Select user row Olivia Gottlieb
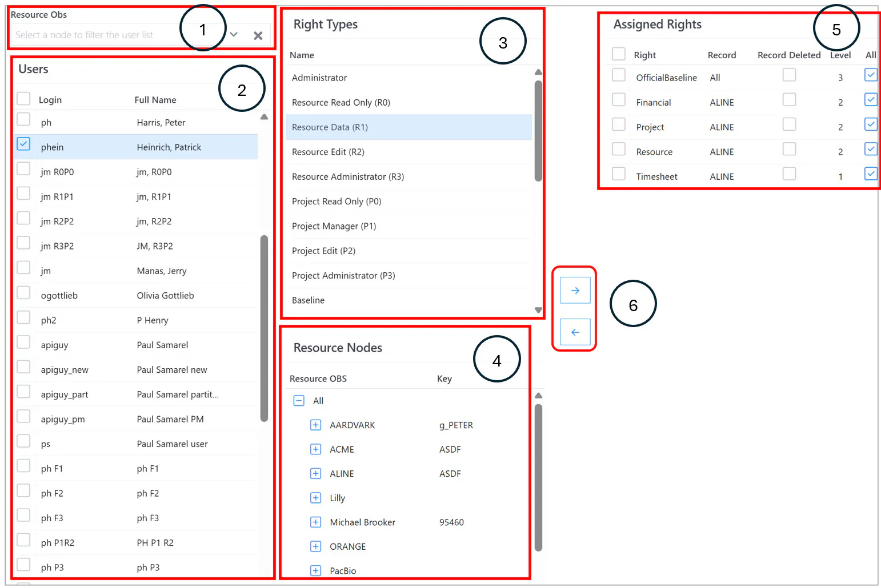 click(x=136, y=296)
